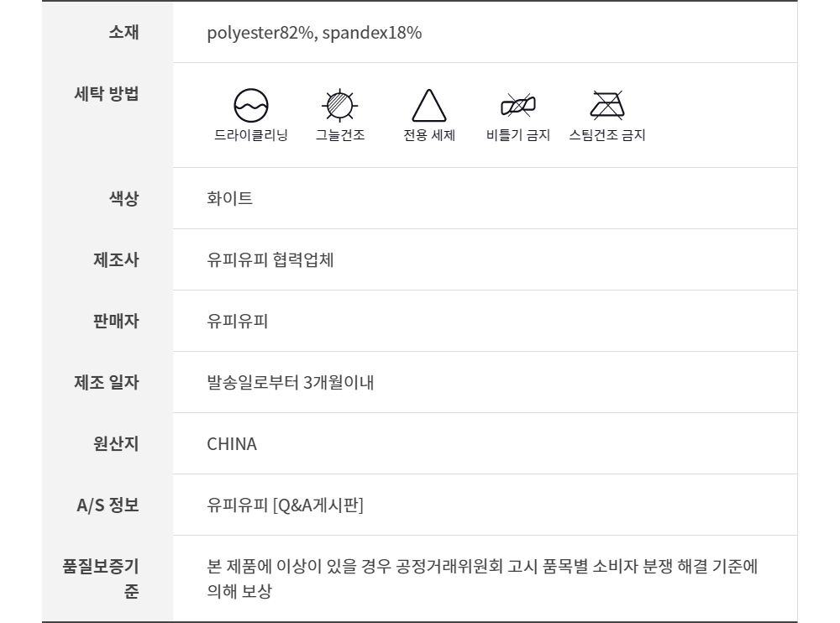Click the polyester82%, spandex18% material value
This screenshot has height=623, width=840.
314,34
